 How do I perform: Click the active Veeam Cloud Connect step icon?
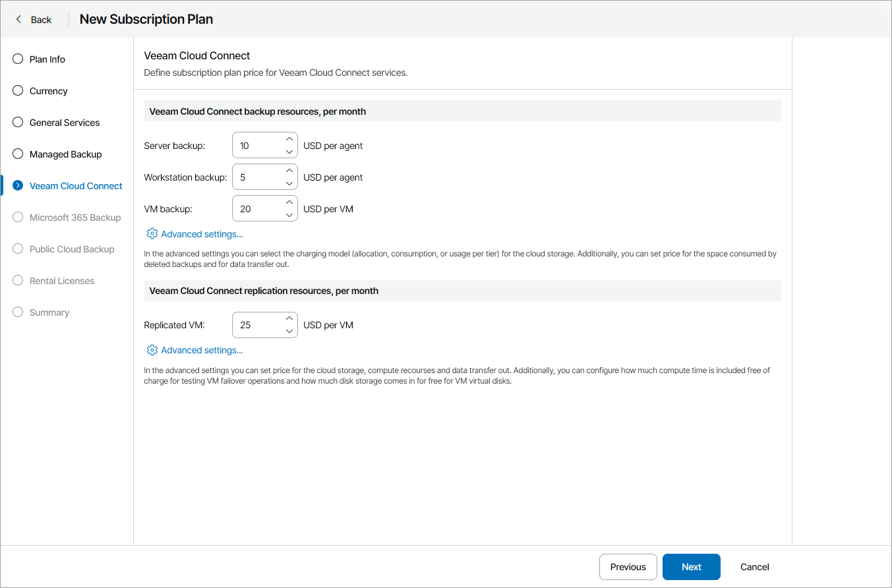[18, 186]
